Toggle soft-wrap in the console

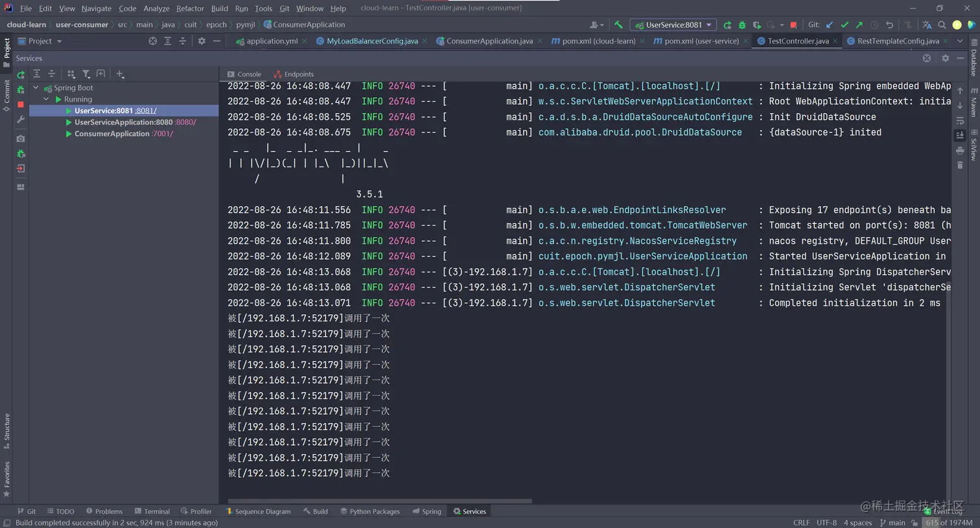pyautogui.click(x=960, y=121)
